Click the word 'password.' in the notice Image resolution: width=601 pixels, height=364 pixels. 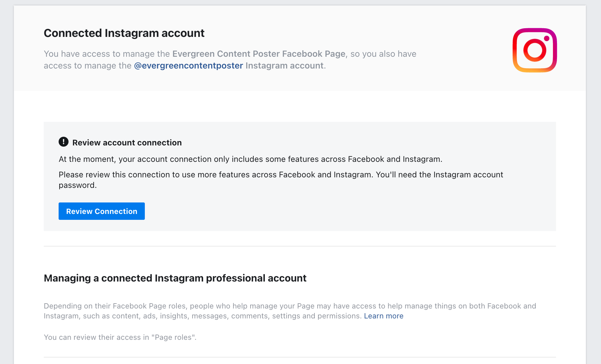pyautogui.click(x=78, y=185)
